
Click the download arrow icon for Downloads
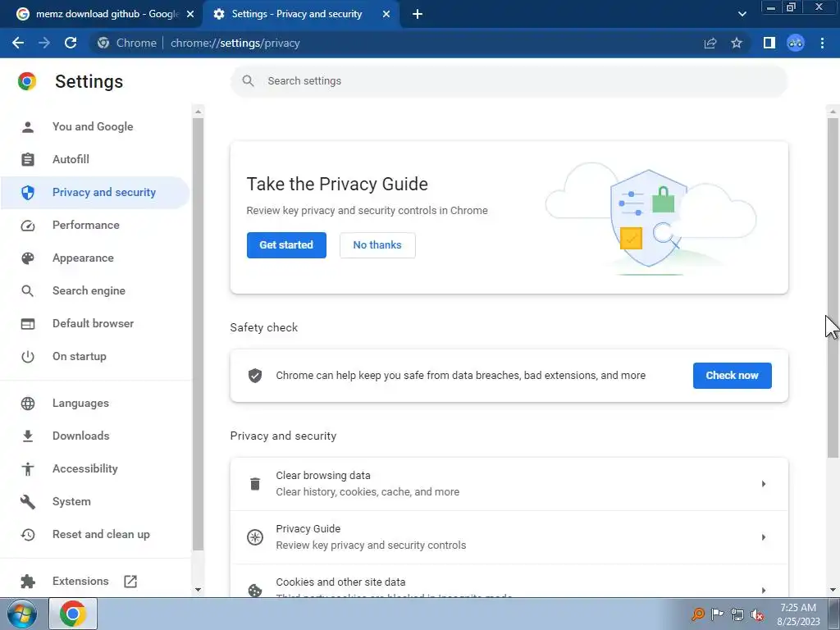point(28,436)
